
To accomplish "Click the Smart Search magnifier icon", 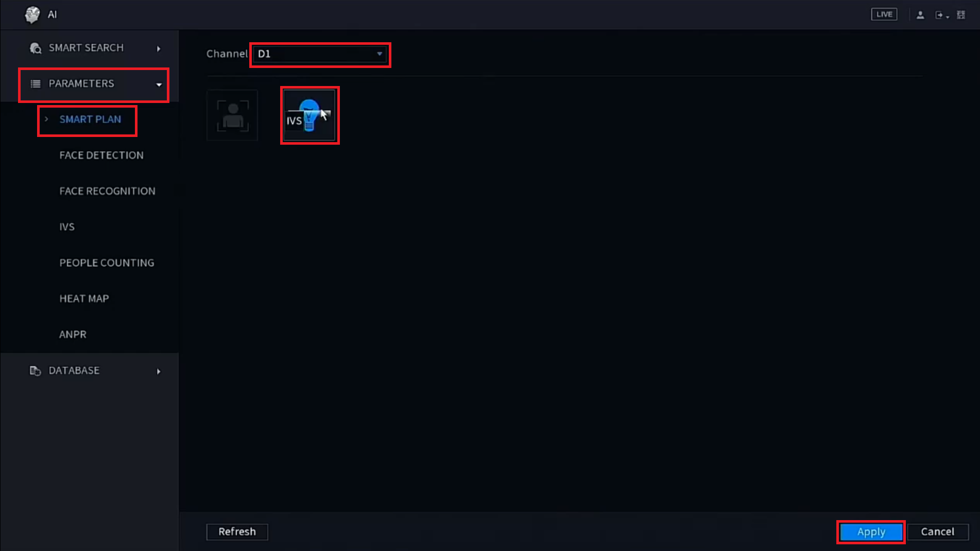I will point(35,48).
